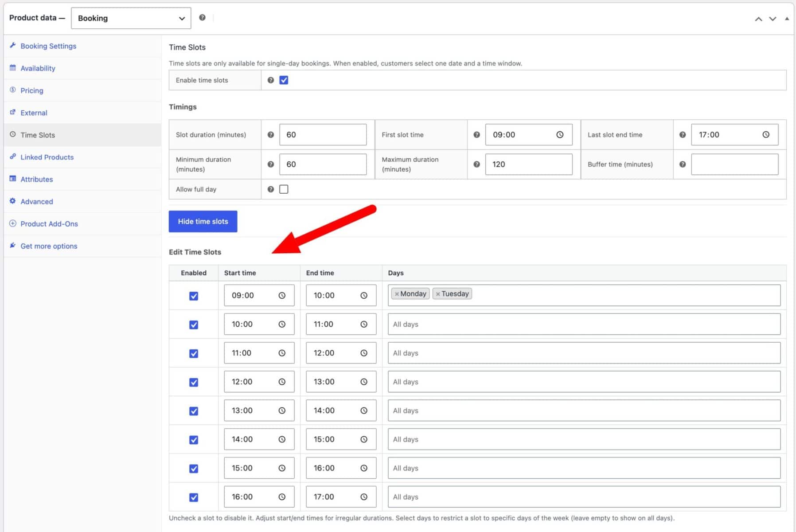Click clock icon in First slot time field
The image size is (796, 532).
(560, 135)
